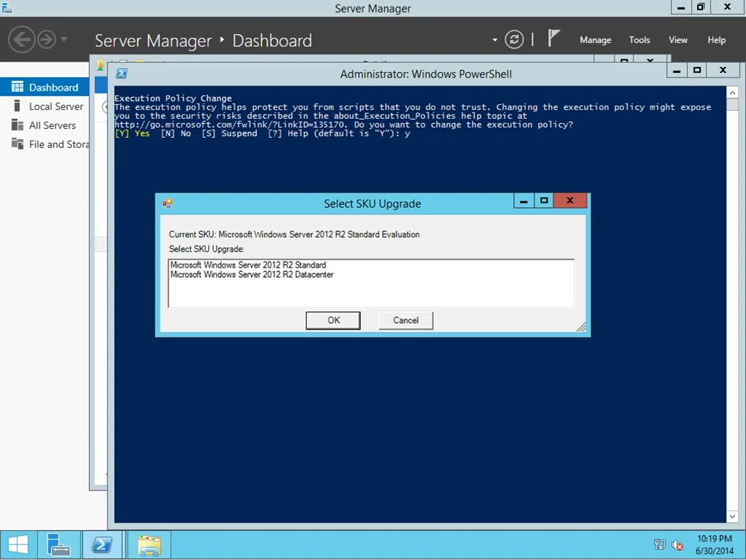Open the navigation history dropdown arrow
The height and width of the screenshot is (560, 746).
63,39
